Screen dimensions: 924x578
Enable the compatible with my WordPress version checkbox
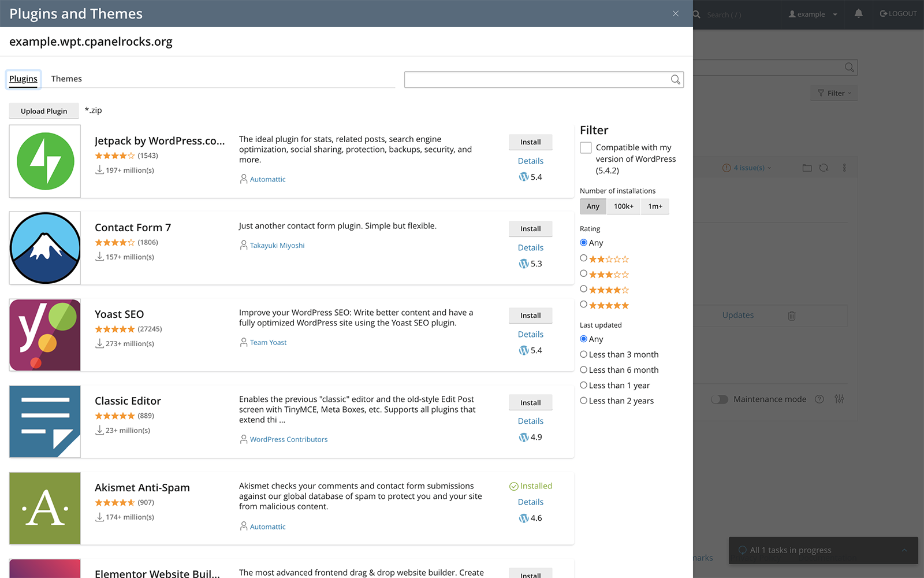[586, 148]
